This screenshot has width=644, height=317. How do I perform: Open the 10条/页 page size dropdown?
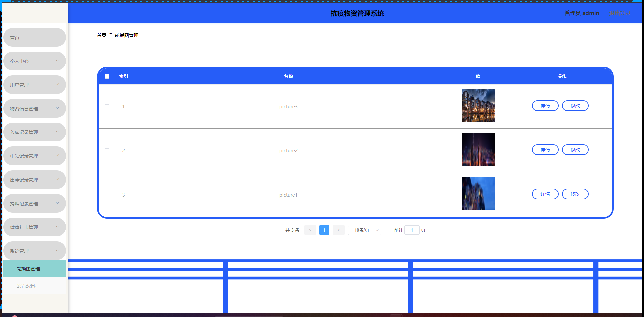pos(364,230)
